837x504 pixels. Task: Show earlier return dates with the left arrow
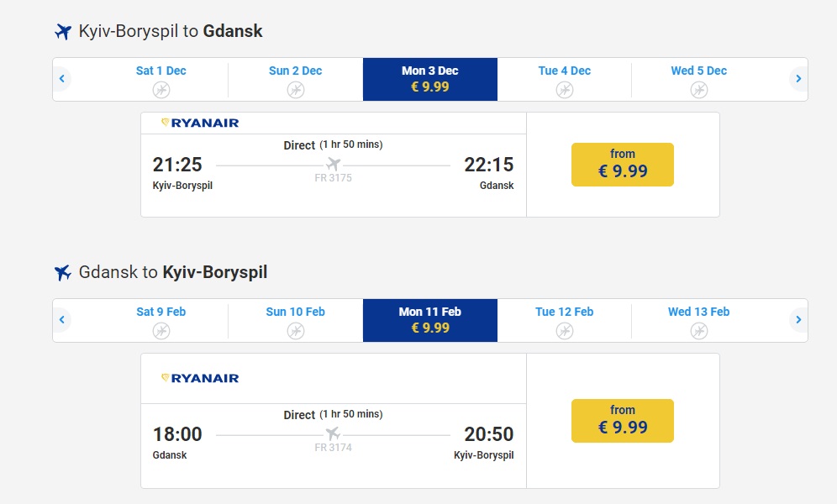62,320
